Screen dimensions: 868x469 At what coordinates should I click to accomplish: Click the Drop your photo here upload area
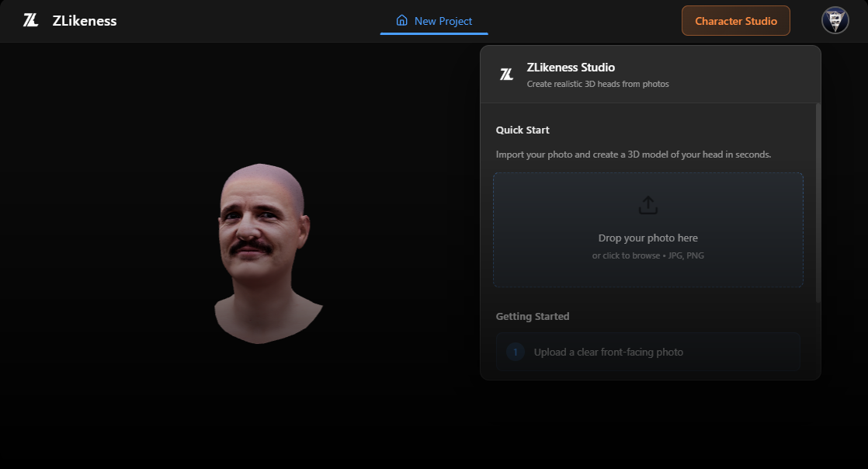coord(648,230)
